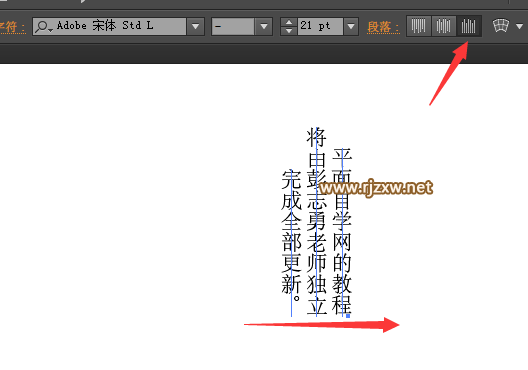Viewport: 528px width, 370px height.
Task: Select the bottom-align vertical paragraph icon
Action: pyautogui.click(x=469, y=26)
